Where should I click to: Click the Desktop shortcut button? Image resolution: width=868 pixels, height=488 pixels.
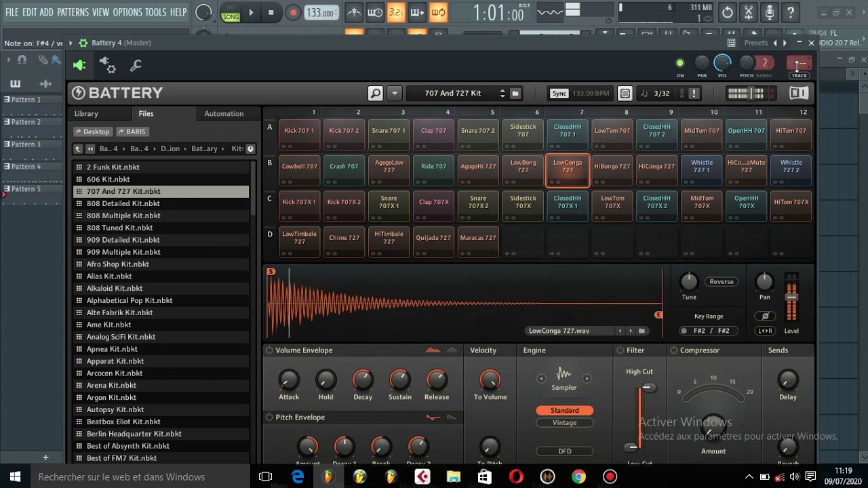[x=93, y=131]
